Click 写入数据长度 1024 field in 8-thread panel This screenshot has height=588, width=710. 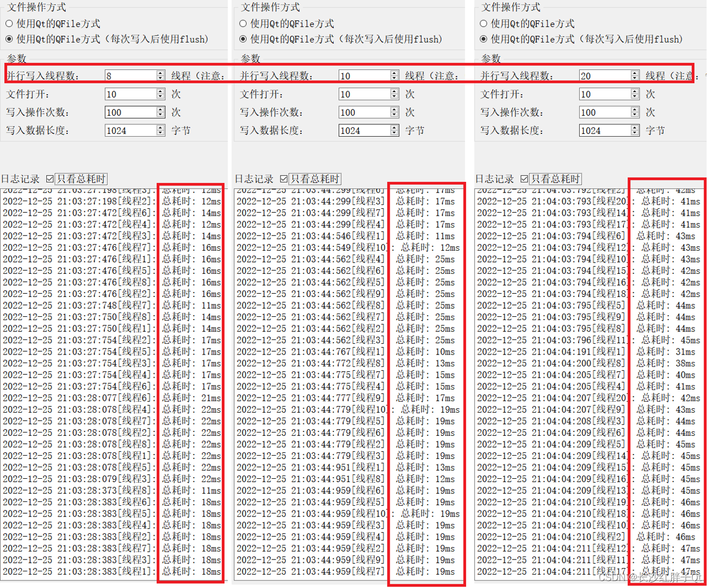131,131
